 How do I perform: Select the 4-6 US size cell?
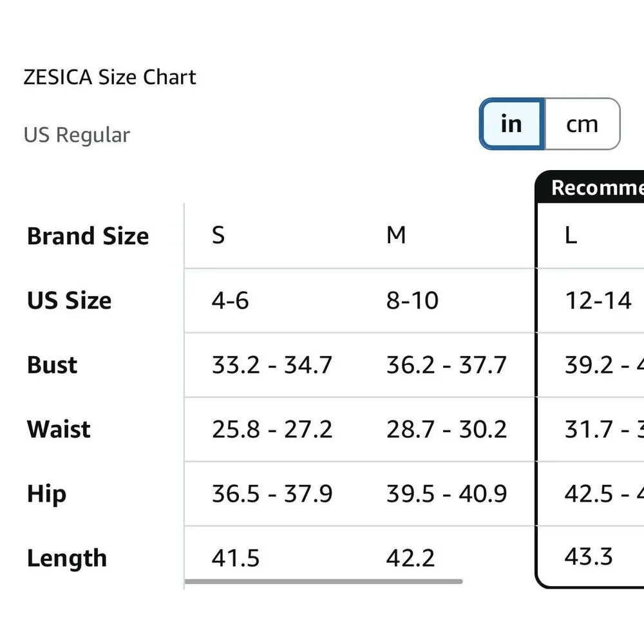tap(232, 300)
